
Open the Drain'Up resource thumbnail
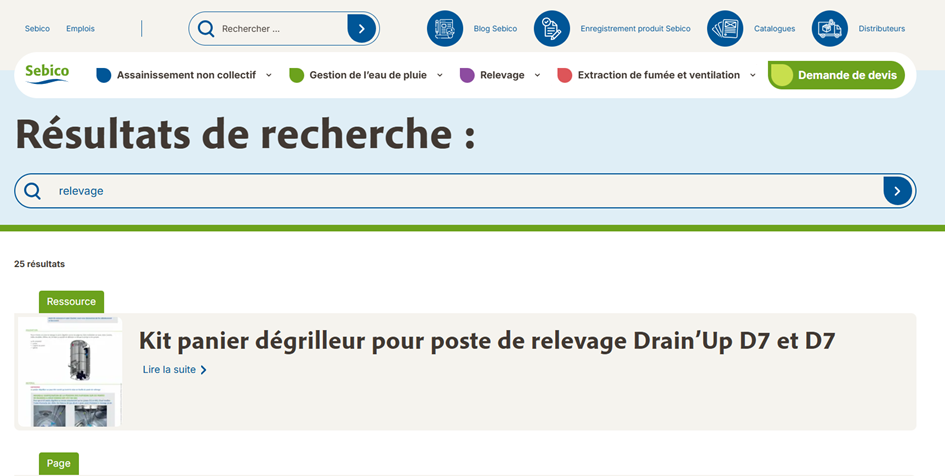pyautogui.click(x=70, y=372)
